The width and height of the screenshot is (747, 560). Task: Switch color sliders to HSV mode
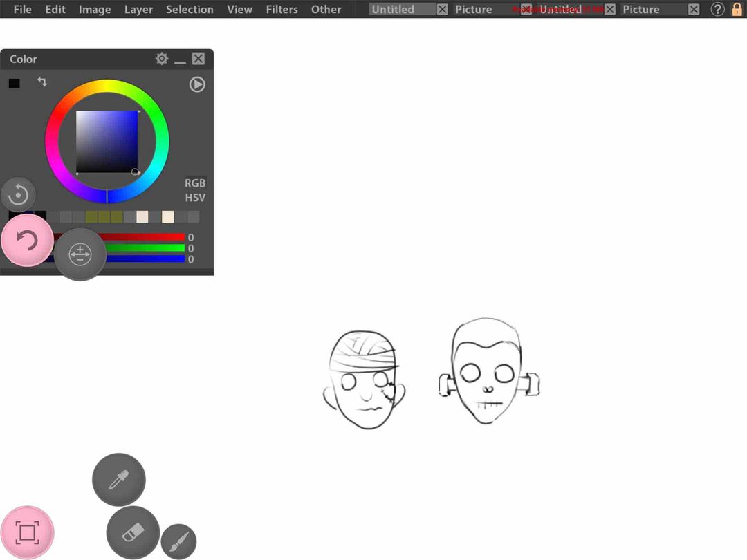click(x=195, y=198)
